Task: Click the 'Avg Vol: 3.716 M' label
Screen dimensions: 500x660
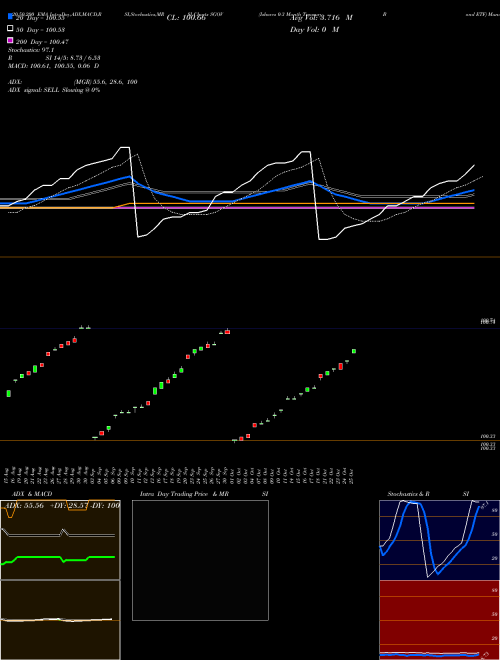Action: 321,18
